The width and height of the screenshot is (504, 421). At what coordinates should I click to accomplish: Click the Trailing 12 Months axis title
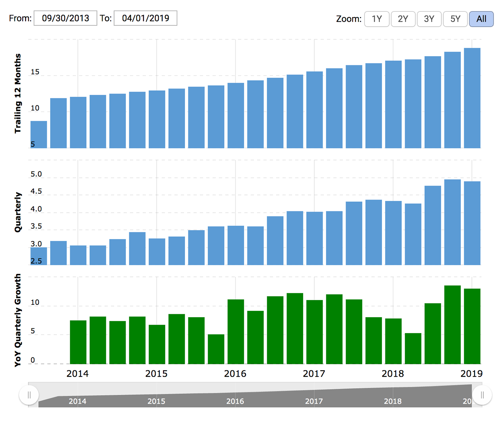[x=17, y=94]
